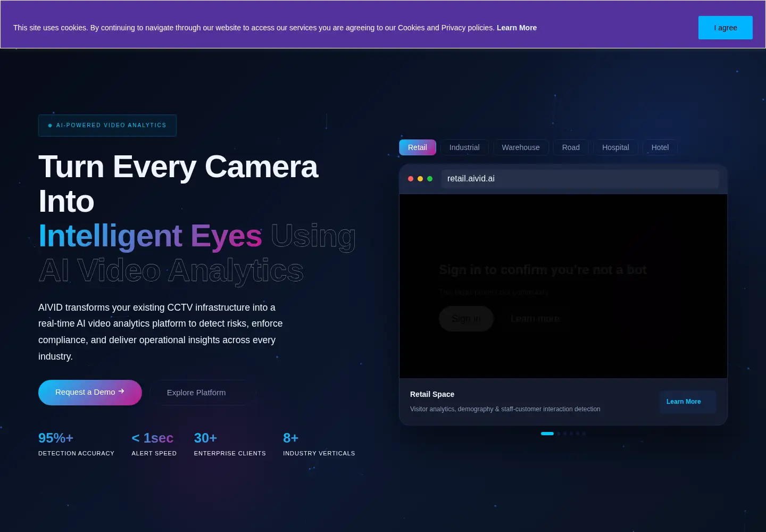Click the 30+ enterprise clients stat
Image resolution: width=766 pixels, height=532 pixels.
tap(230, 444)
